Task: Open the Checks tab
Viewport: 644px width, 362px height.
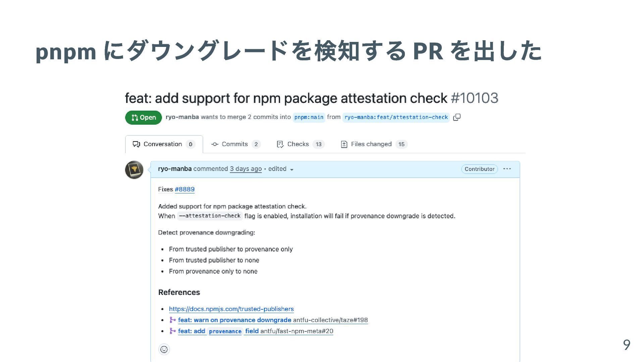Action: [x=298, y=144]
